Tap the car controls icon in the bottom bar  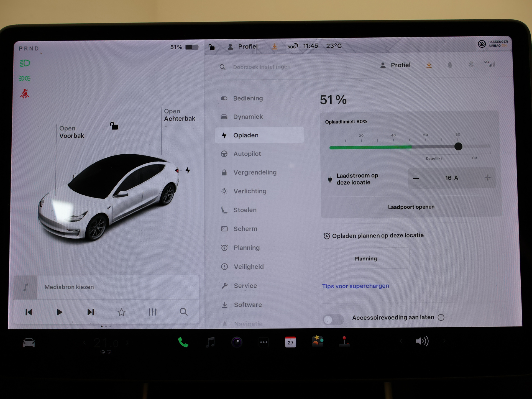coord(29,343)
